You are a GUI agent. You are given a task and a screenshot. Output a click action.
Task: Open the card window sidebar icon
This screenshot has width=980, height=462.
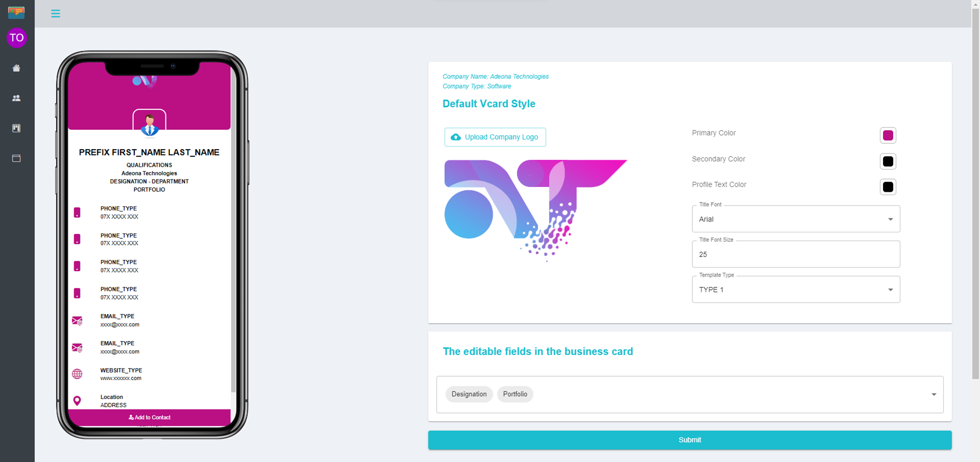16,158
